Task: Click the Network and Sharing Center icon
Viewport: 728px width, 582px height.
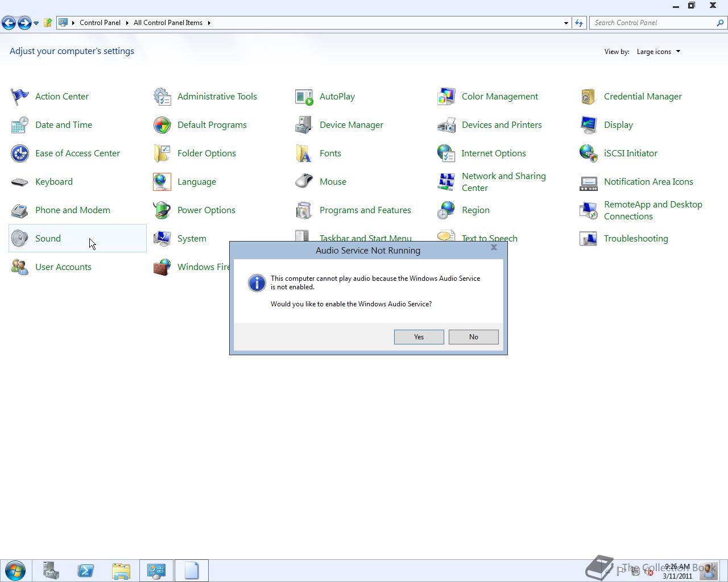Action: pos(446,182)
